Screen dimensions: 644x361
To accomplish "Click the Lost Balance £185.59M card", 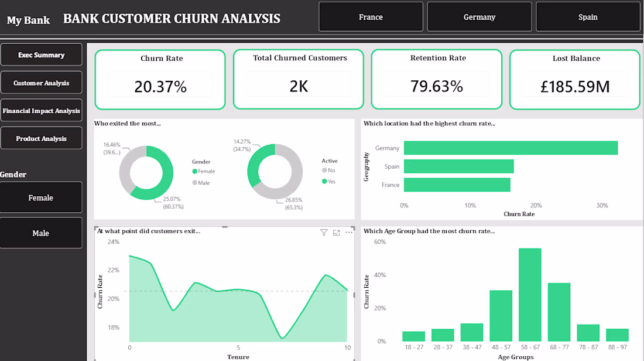I will 575,80.
